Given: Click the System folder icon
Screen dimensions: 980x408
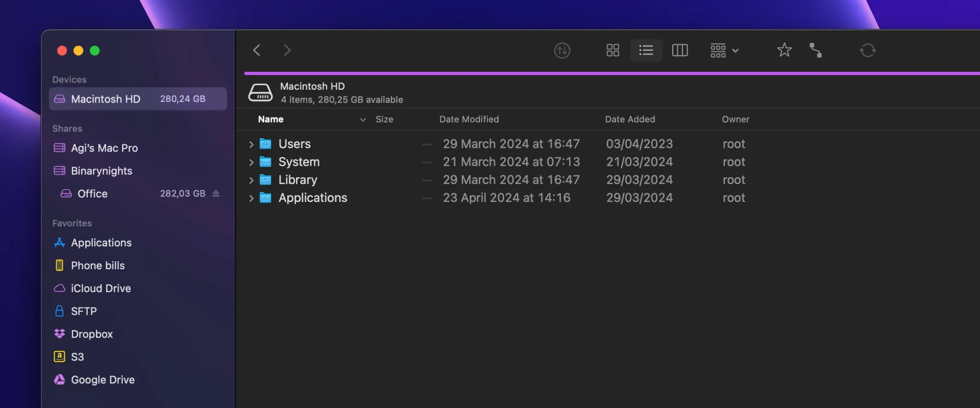Looking at the screenshot, I should point(265,162).
